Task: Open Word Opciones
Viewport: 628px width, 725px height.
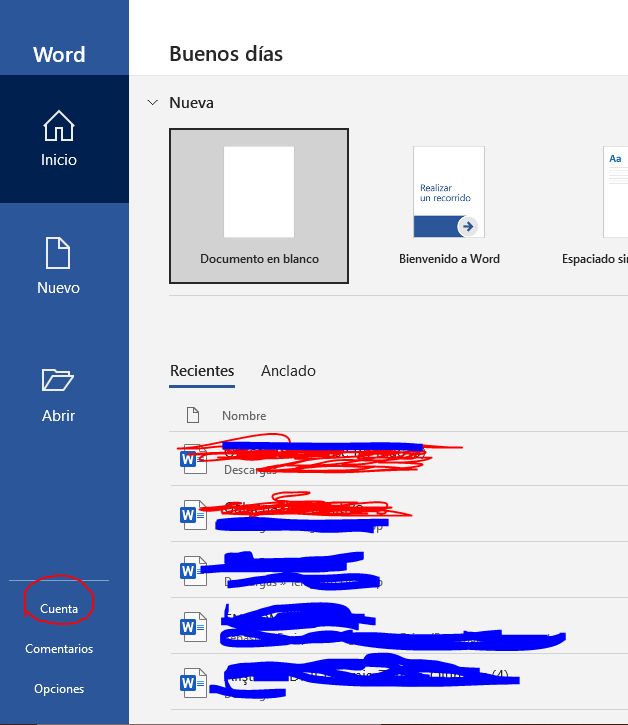Action: [x=59, y=689]
